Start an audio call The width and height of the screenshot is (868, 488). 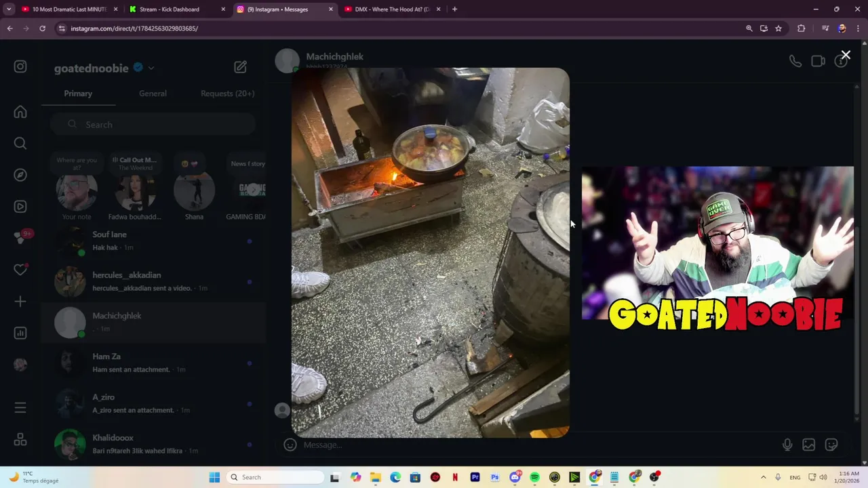point(795,61)
